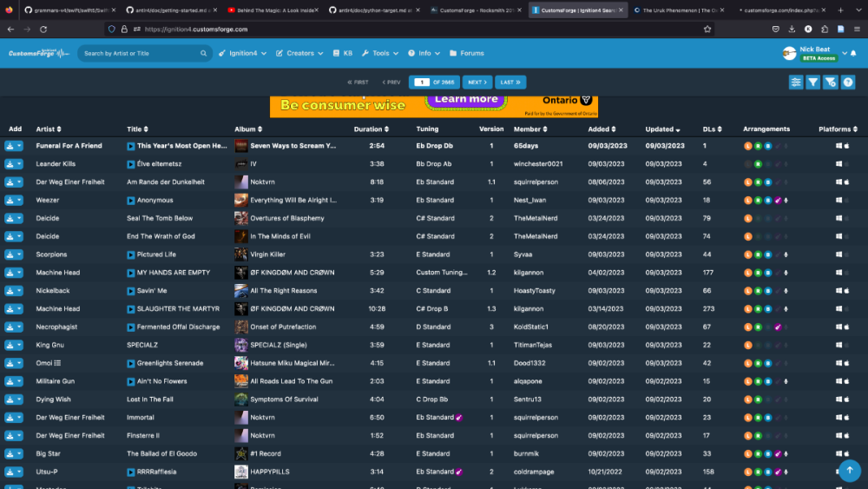
Task: Click the page number input box
Action: click(x=422, y=82)
